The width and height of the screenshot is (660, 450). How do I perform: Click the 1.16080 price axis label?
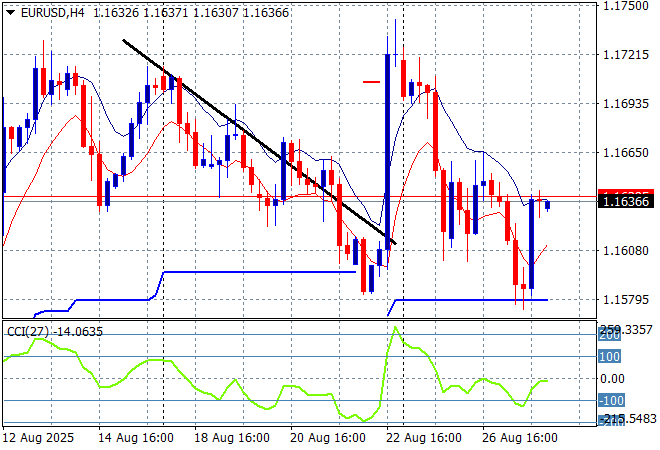pyautogui.click(x=626, y=250)
